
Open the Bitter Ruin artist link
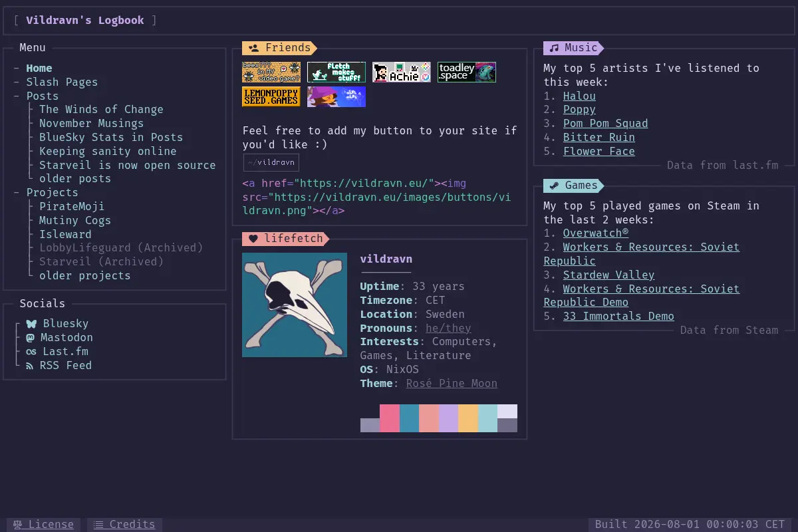[599, 138]
